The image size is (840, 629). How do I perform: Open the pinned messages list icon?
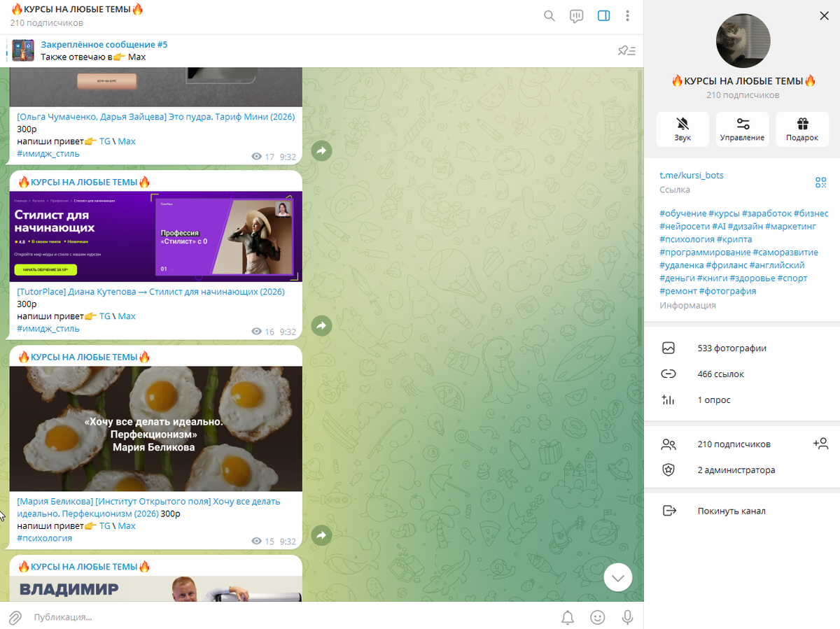click(x=626, y=50)
